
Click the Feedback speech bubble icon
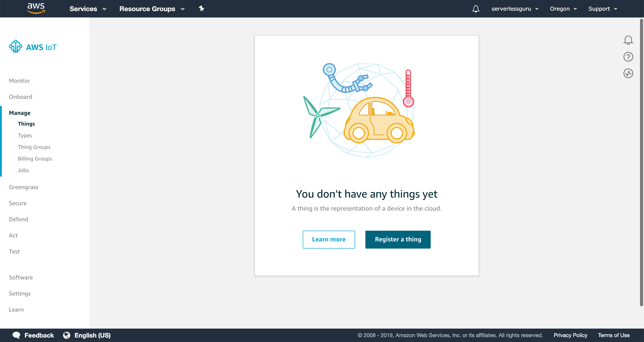coord(17,335)
